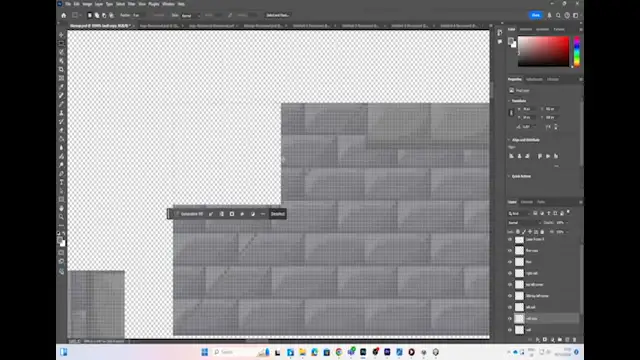Click the Feather input field

(140, 16)
